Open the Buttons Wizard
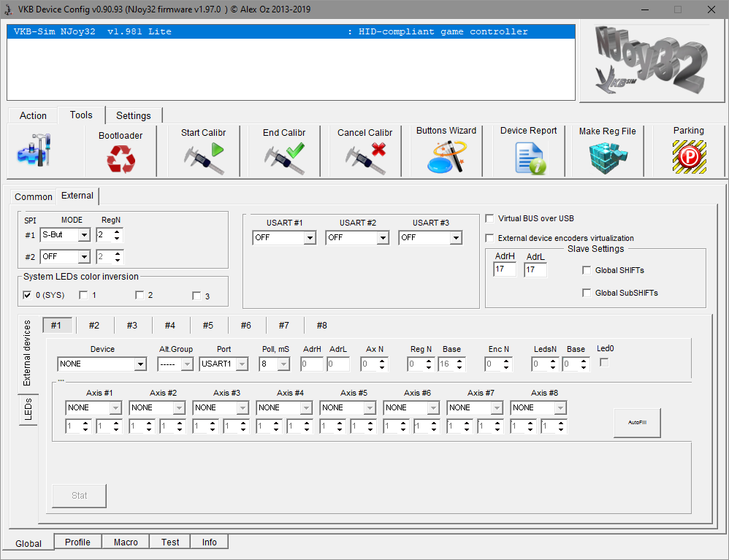This screenshot has width=729, height=560. point(446,157)
